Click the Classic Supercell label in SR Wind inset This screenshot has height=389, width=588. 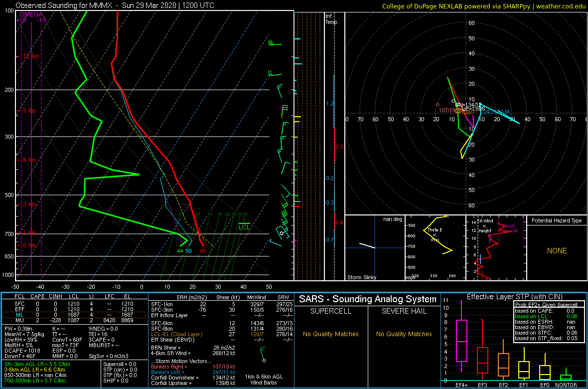point(510,229)
